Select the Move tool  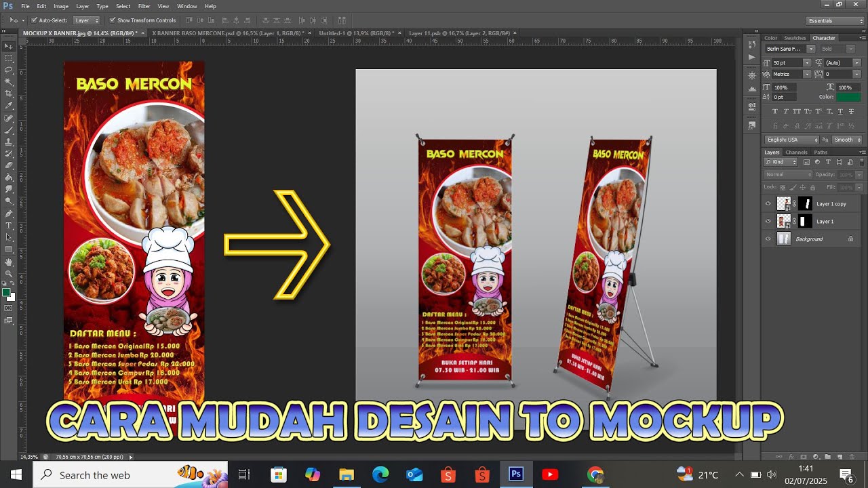[x=9, y=46]
